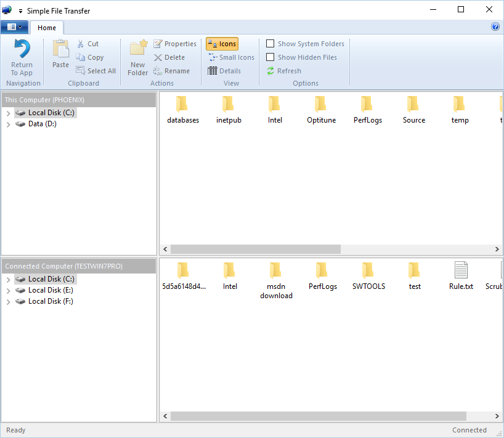This screenshot has width=504, height=438.
Task: Enable Show System Folders checkbox
Action: 270,44
